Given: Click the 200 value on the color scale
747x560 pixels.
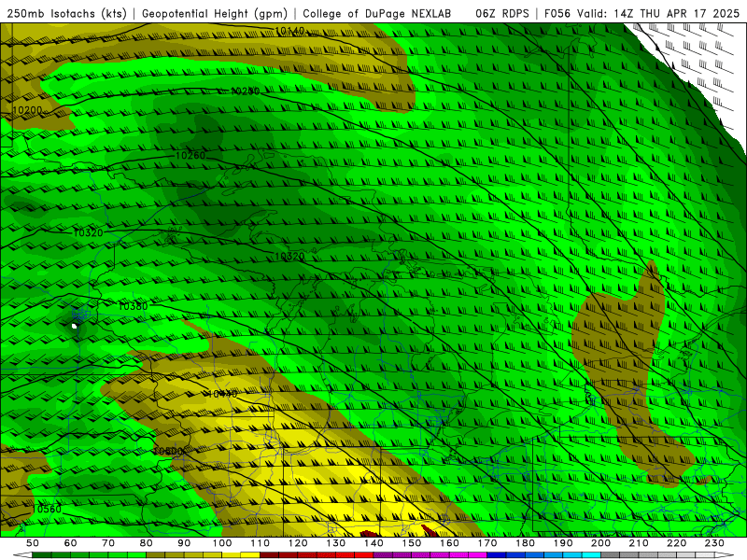Looking at the screenshot, I should tap(600, 543).
